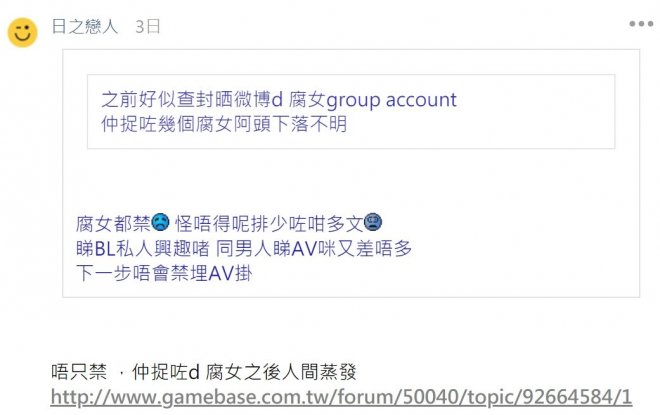Image resolution: width=660 pixels, height=415 pixels.
Task: Click the words group account in quote
Action: pyautogui.click(x=391, y=100)
